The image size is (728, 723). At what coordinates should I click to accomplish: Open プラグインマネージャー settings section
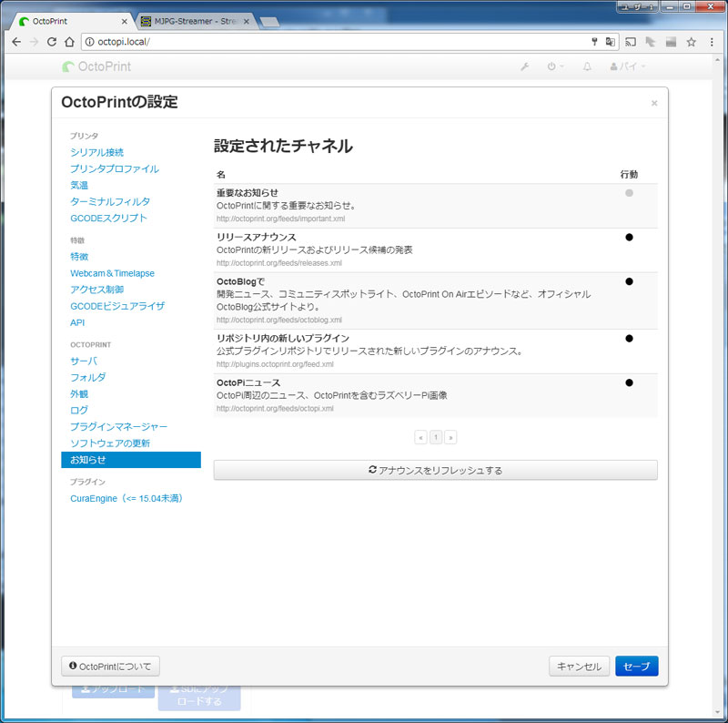119,426
